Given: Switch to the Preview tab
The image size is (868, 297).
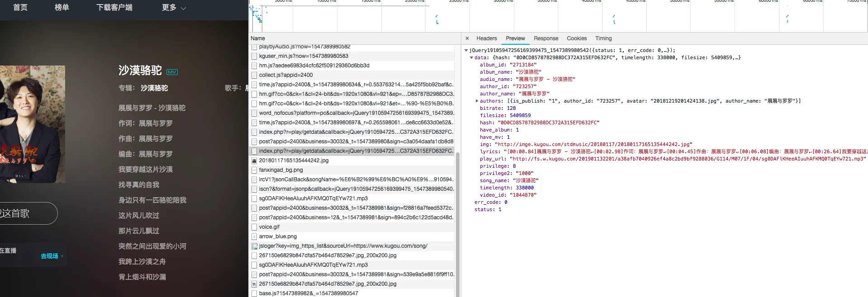Looking at the screenshot, I should coord(516,38).
